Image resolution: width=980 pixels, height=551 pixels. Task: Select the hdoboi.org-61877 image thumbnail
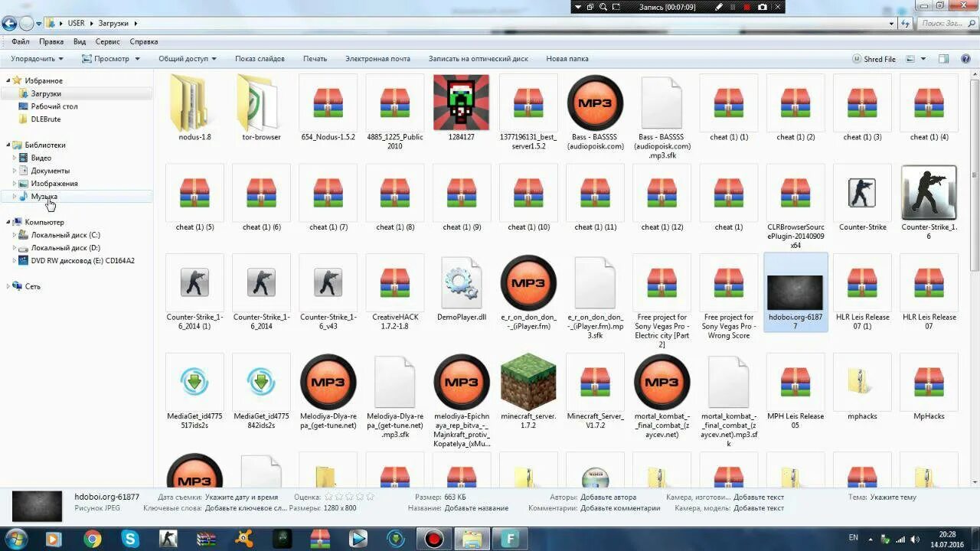(x=795, y=292)
